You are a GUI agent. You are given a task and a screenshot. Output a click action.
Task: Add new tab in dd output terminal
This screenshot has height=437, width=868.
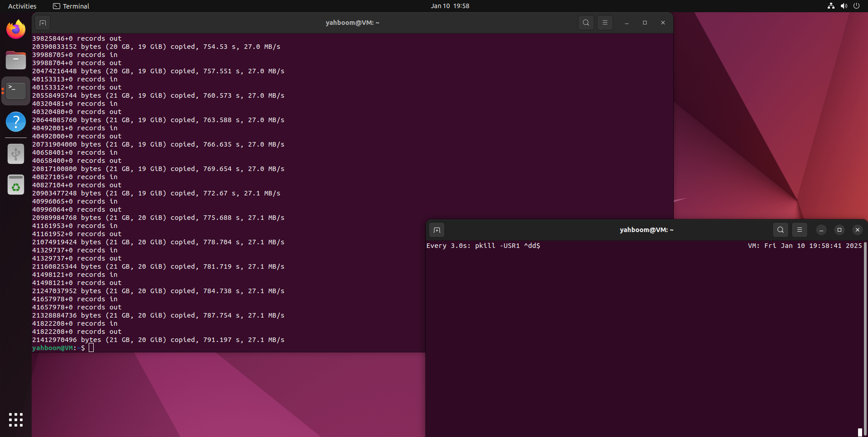43,23
